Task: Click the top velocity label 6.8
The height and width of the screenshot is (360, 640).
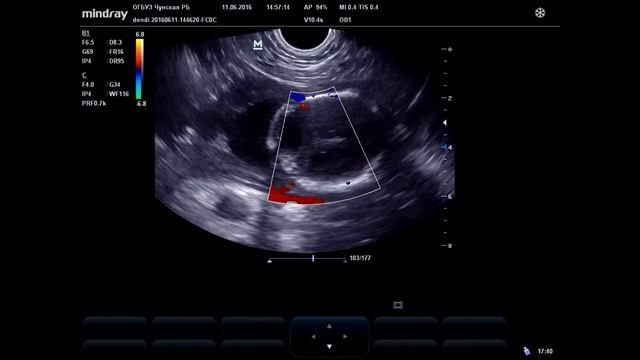Action: 140,34
